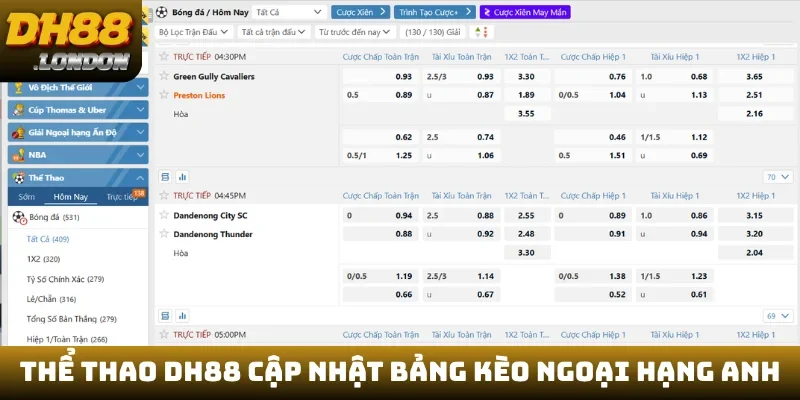Switch to the Hôm Nay tab
This screenshot has width=800, height=400.
click(70, 197)
